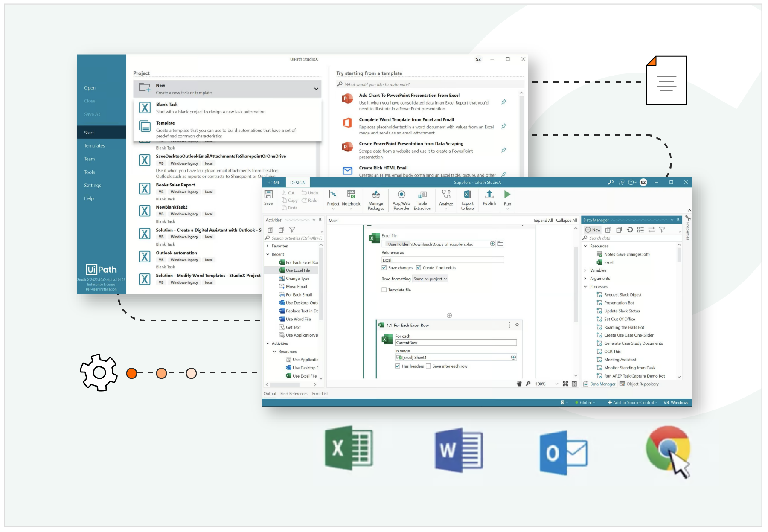This screenshot has height=532, width=768.
Task: Click the feedback icon in Suppliers title bar
Action: (621, 182)
